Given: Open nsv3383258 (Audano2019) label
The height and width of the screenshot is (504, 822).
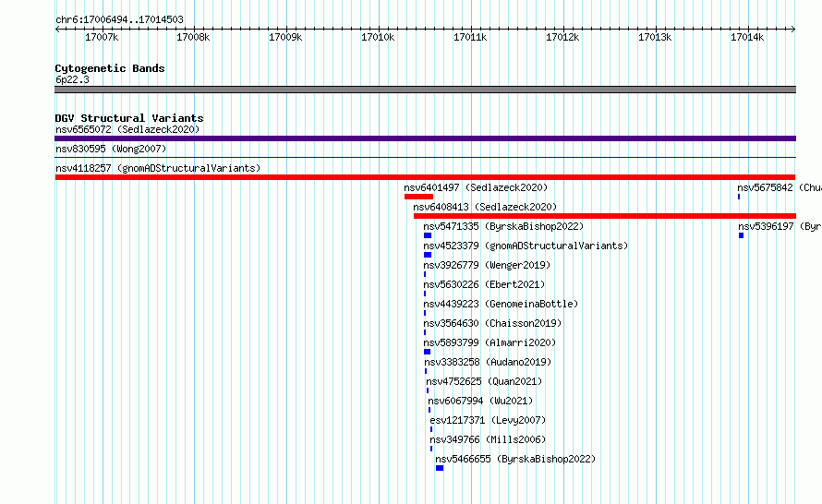Looking at the screenshot, I should [x=488, y=362].
